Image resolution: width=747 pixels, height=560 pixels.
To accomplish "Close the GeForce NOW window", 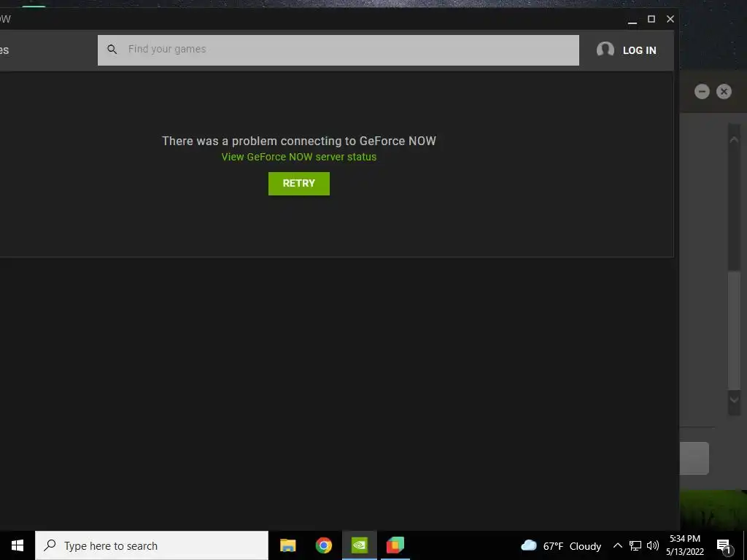I will point(670,19).
